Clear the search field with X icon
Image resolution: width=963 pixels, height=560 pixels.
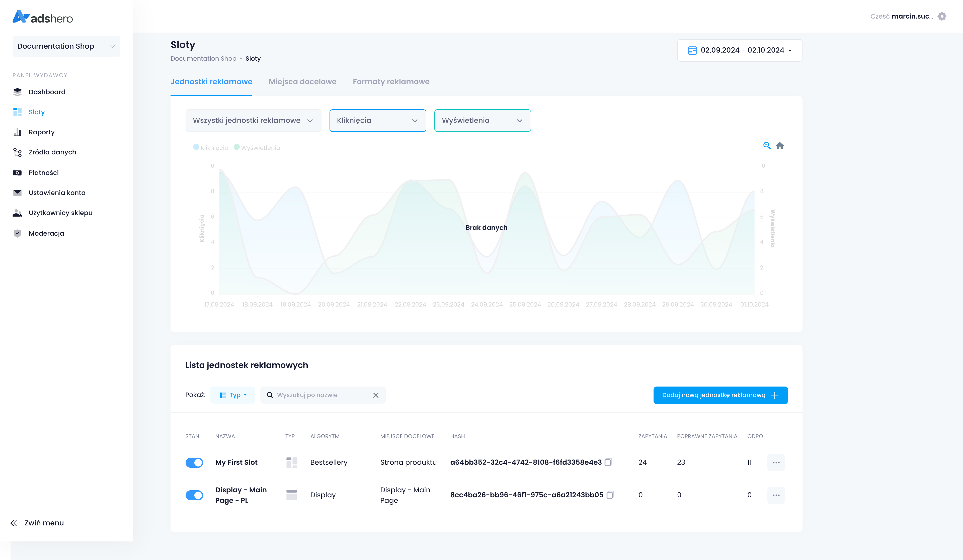pos(376,395)
